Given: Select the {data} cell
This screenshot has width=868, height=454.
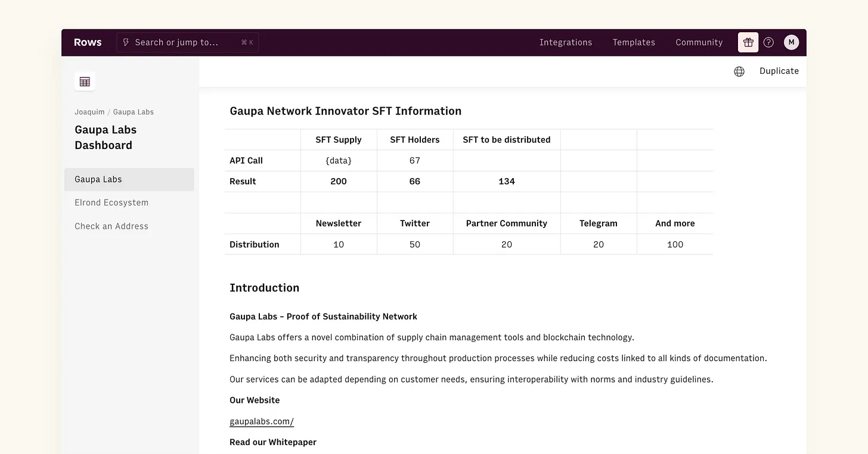Looking at the screenshot, I should pos(339,161).
